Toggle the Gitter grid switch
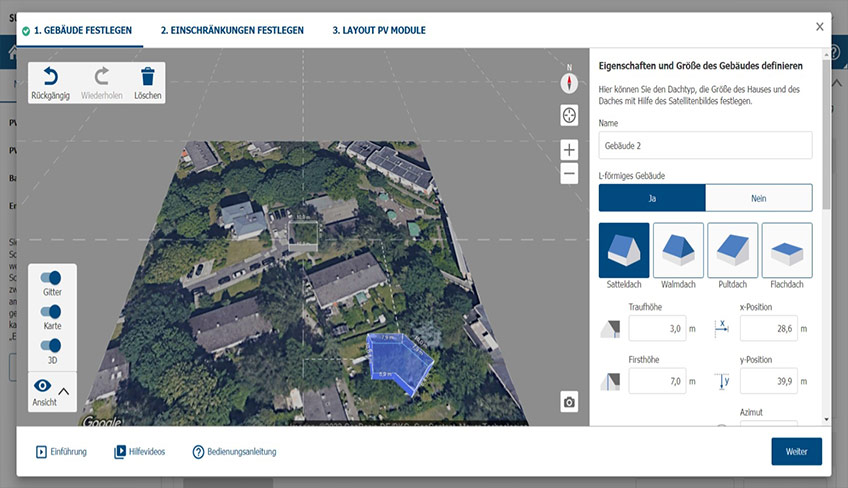The height and width of the screenshot is (488, 848). pos(51,278)
